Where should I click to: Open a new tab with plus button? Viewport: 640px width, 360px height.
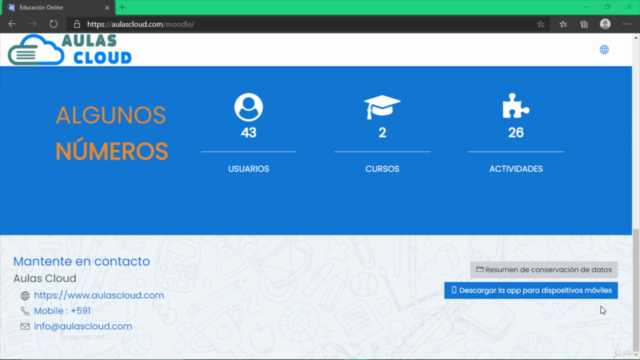coord(122,7)
